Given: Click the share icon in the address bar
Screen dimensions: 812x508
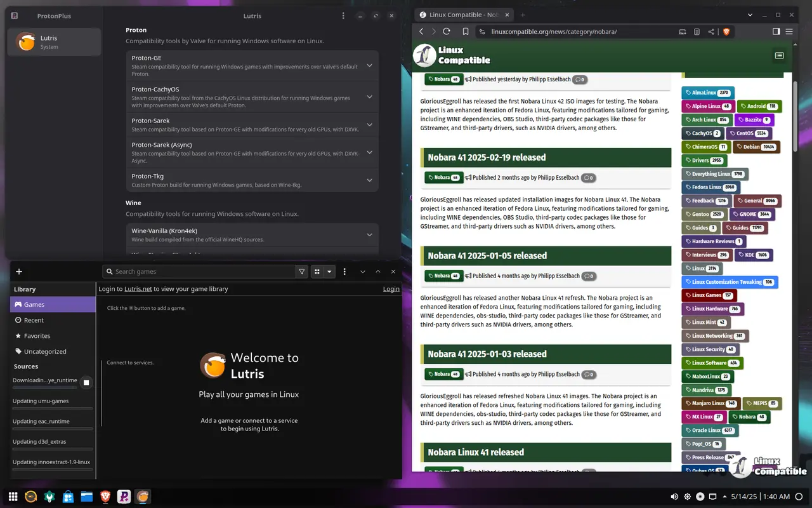Looking at the screenshot, I should click(710, 32).
